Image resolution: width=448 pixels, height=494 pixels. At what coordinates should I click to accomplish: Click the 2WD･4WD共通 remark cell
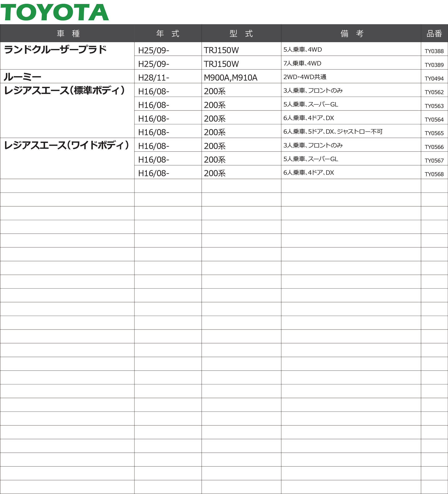click(x=305, y=77)
